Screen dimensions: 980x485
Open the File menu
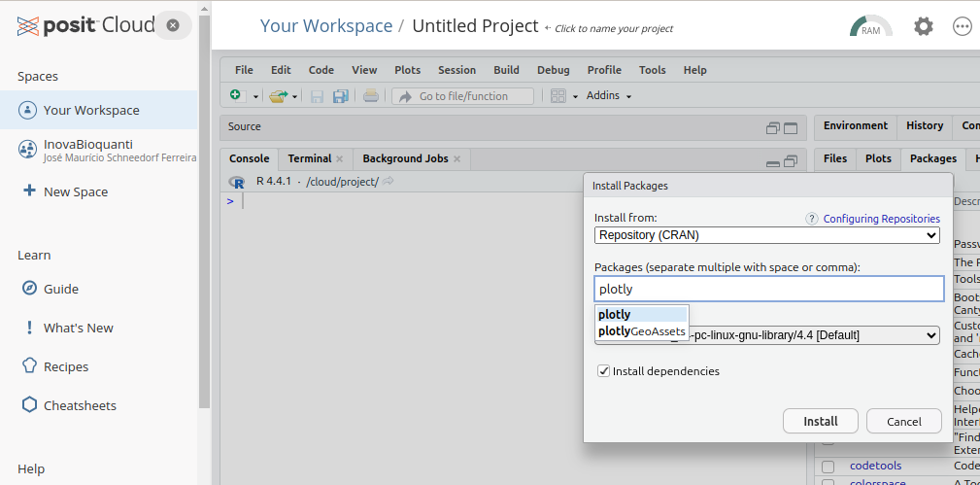click(244, 70)
